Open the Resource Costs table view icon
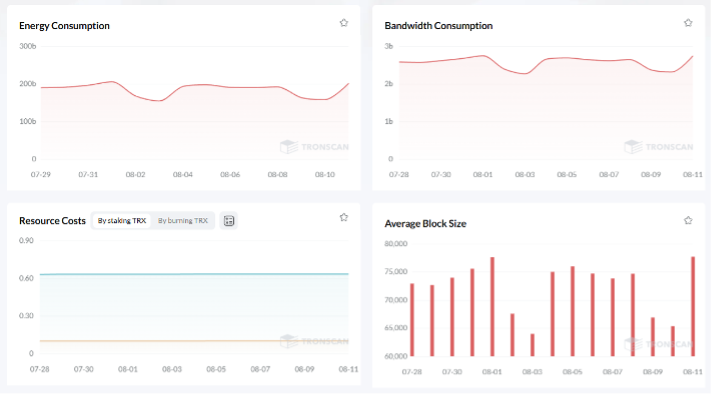This screenshot has height=394, width=712. (x=229, y=221)
